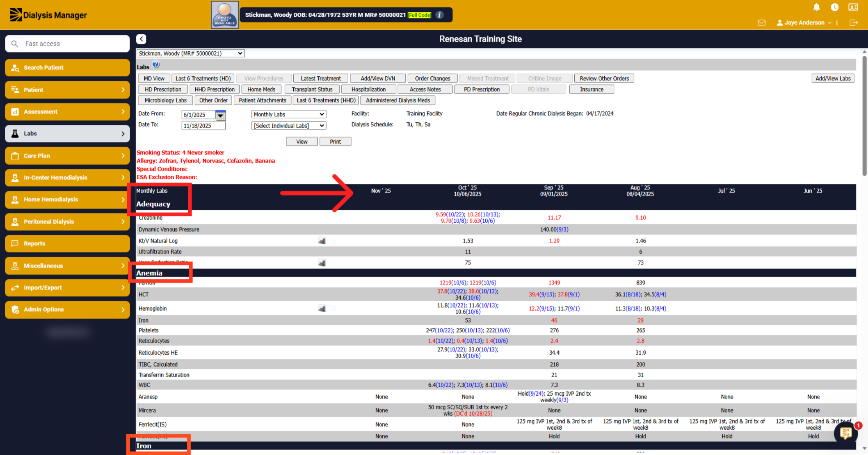
Task: Open the Urea Reduction Ratio graph icon
Action: [322, 263]
